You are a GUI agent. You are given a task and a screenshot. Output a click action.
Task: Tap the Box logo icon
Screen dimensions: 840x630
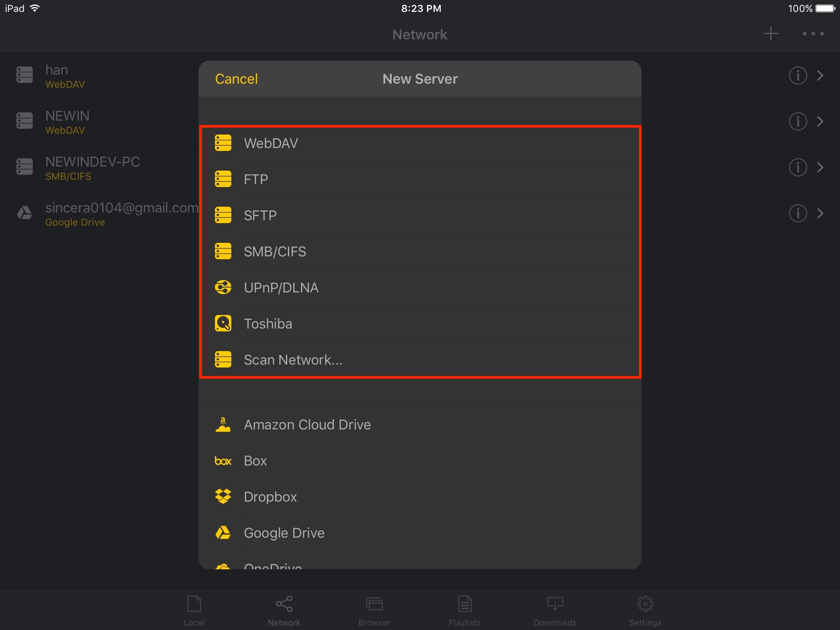point(223,461)
